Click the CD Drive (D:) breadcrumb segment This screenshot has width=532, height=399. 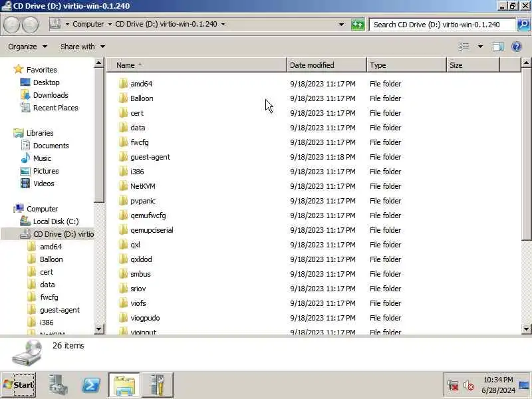click(166, 24)
